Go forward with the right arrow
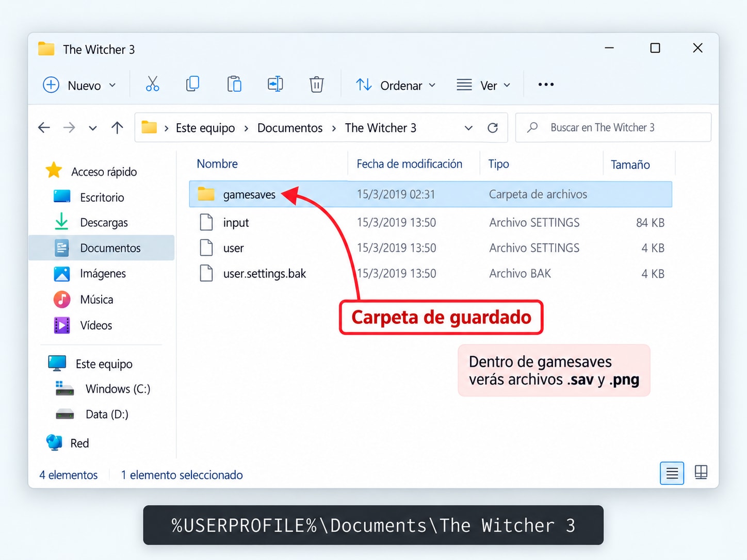 tap(69, 127)
